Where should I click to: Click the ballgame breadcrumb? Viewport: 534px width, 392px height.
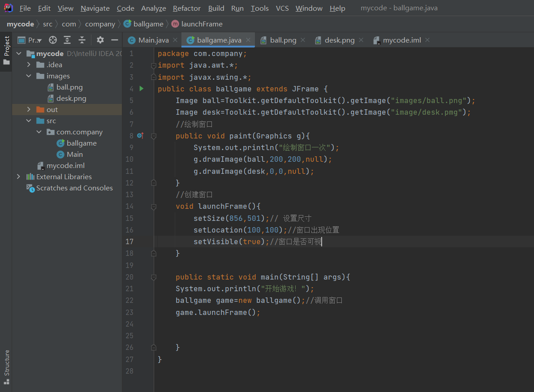(x=144, y=24)
